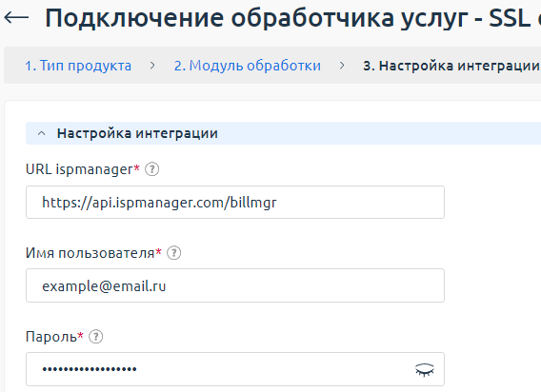The width and height of the screenshot is (541, 392).
Task: Click the Подключение обработчика услуг page title
Action: click(292, 18)
